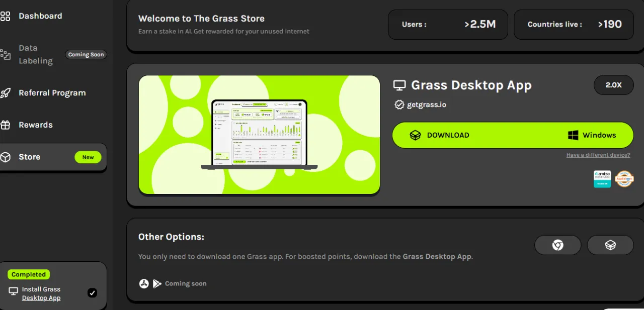Click the AMTSO certification badge
Screen dimensions: 644x310
click(602, 179)
